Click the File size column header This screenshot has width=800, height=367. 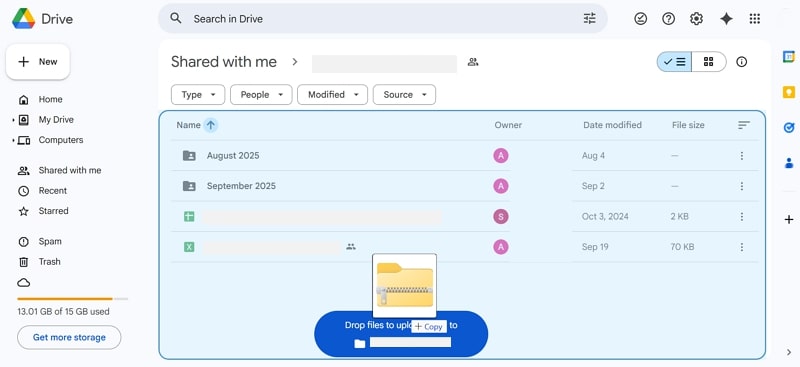tap(688, 125)
